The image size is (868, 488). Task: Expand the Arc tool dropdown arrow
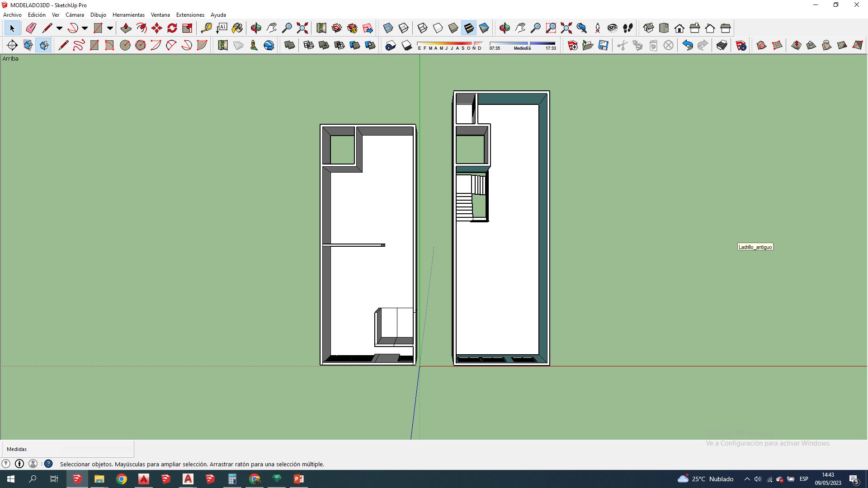(x=85, y=28)
